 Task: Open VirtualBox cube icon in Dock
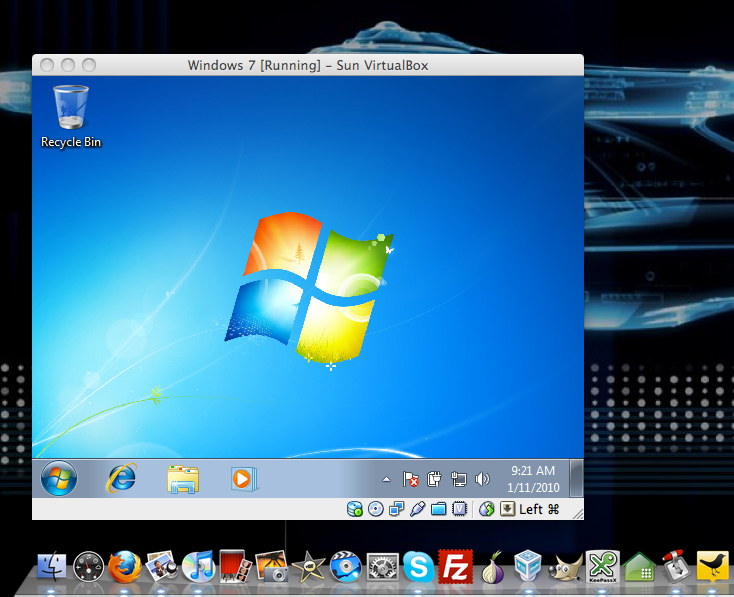tap(528, 566)
